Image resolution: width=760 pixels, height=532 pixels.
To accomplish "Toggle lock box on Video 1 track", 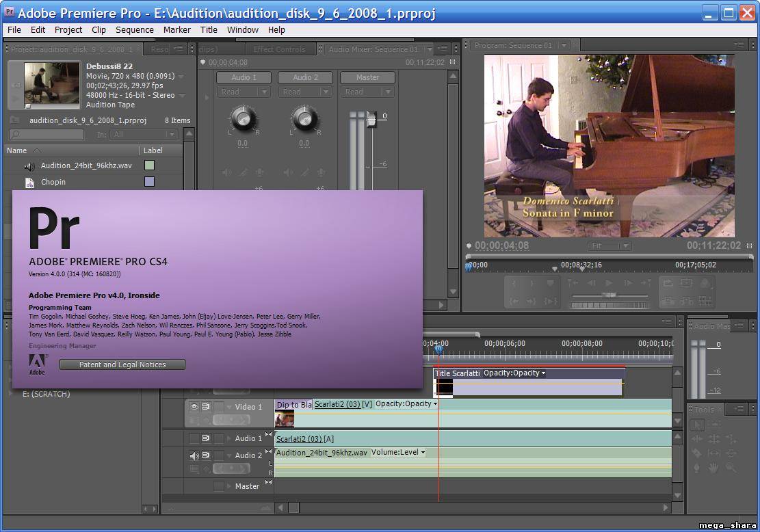I will 219,406.
